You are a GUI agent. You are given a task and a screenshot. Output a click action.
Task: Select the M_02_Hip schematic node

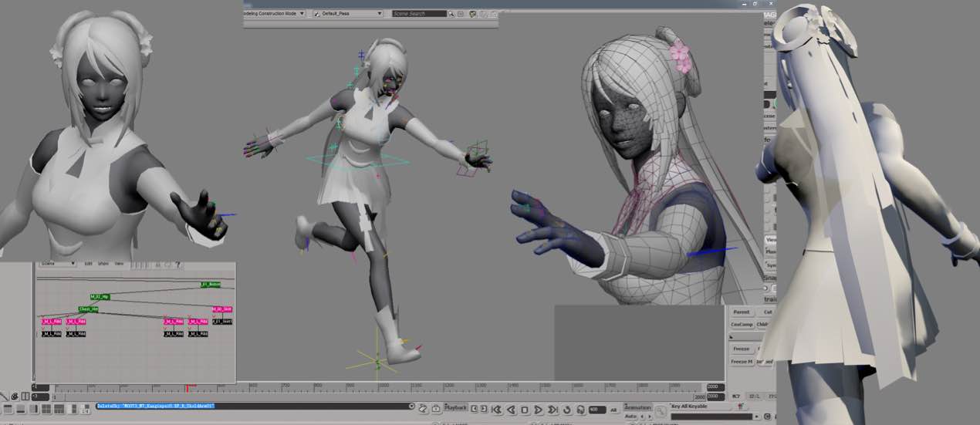pos(100,297)
